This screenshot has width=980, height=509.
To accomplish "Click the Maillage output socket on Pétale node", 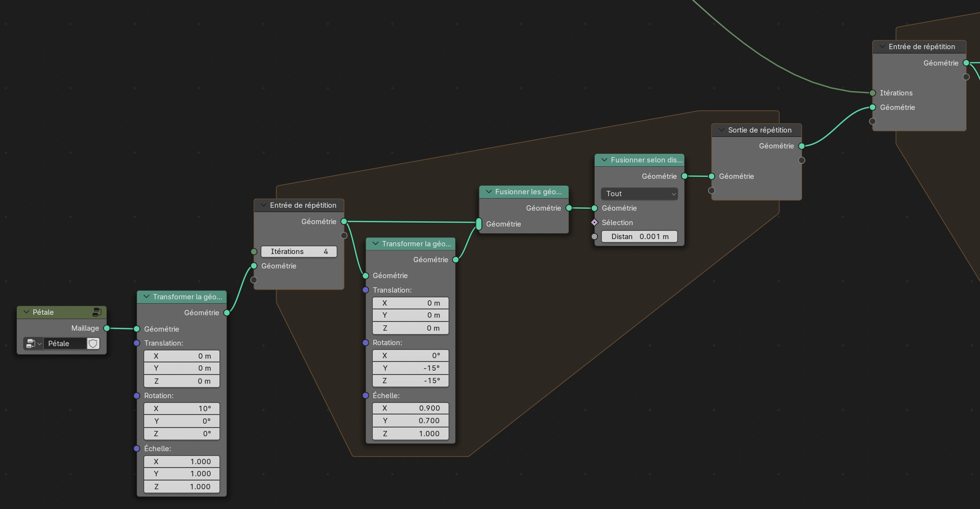I will (107, 328).
